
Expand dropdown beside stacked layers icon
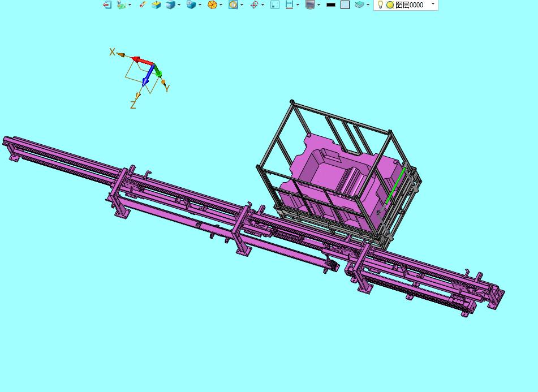pos(368,5)
